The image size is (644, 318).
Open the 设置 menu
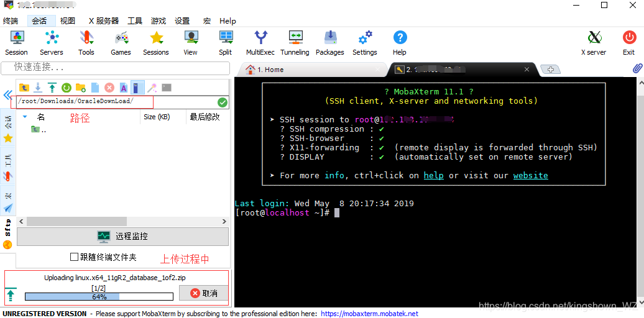pyautogui.click(x=182, y=21)
